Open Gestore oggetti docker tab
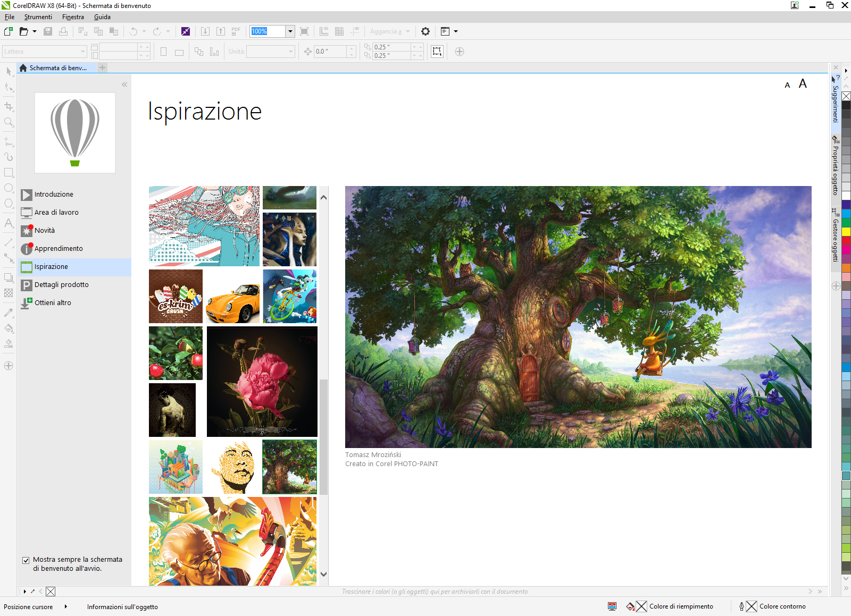The height and width of the screenshot is (616, 851). (x=836, y=236)
